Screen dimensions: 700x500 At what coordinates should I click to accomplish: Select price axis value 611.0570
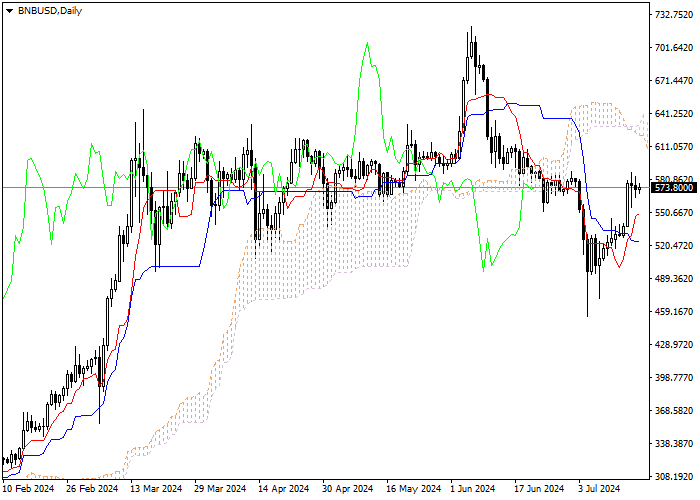[x=674, y=147]
